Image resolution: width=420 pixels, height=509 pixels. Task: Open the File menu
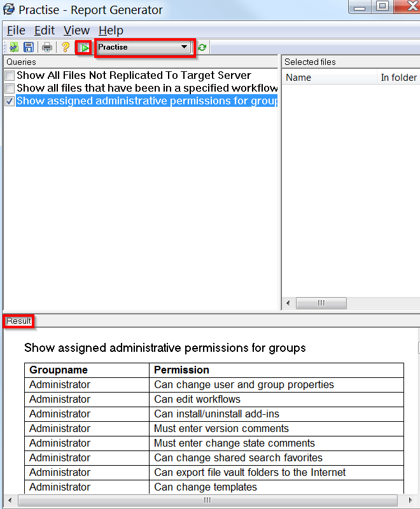[x=17, y=31]
